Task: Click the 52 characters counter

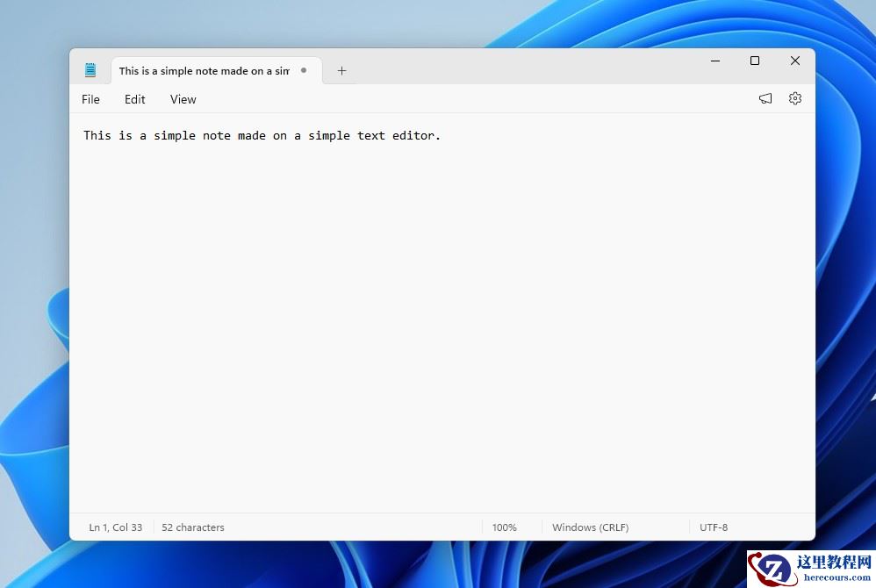Action: [x=192, y=527]
